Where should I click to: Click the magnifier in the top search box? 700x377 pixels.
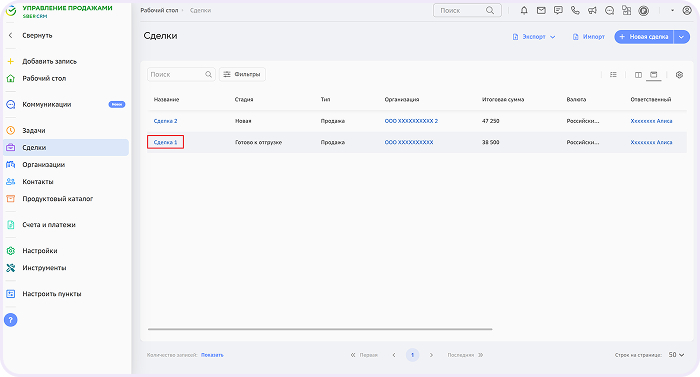tap(490, 10)
